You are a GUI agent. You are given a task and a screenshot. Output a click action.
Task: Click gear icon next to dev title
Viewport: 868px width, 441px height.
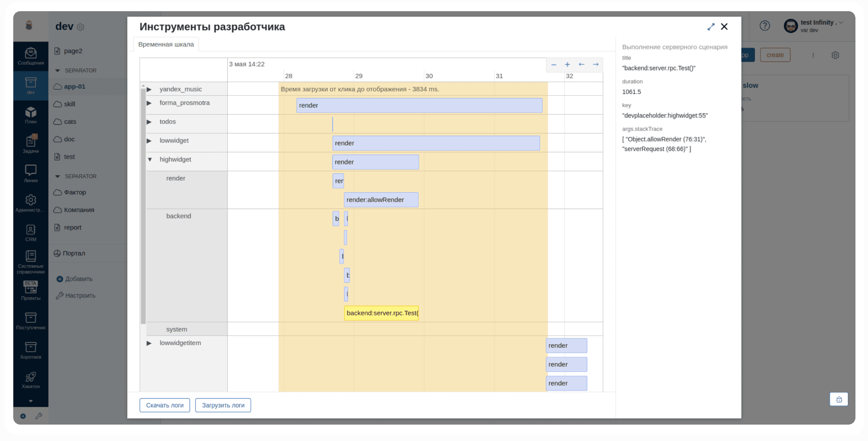[80, 27]
